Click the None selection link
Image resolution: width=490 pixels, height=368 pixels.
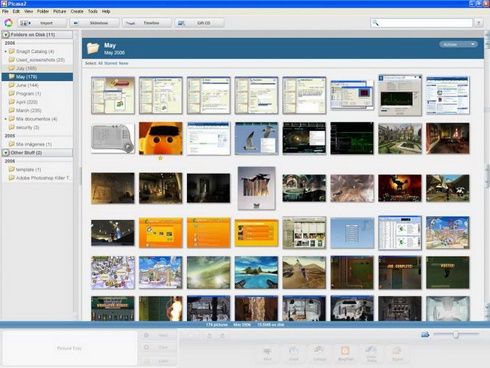click(x=123, y=63)
